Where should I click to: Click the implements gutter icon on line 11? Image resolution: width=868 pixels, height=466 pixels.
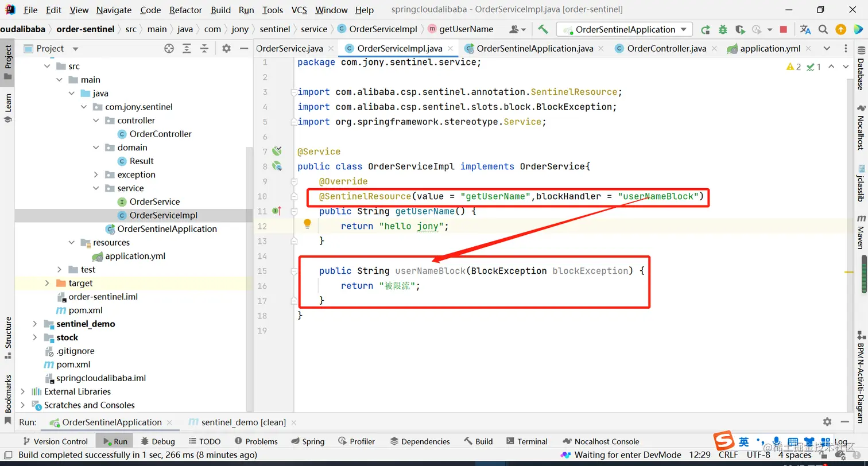coord(277,211)
